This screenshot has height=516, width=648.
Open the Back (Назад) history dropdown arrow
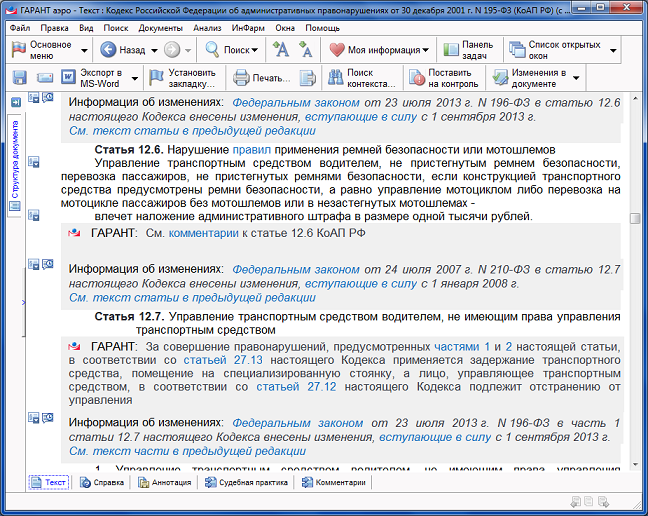point(152,50)
